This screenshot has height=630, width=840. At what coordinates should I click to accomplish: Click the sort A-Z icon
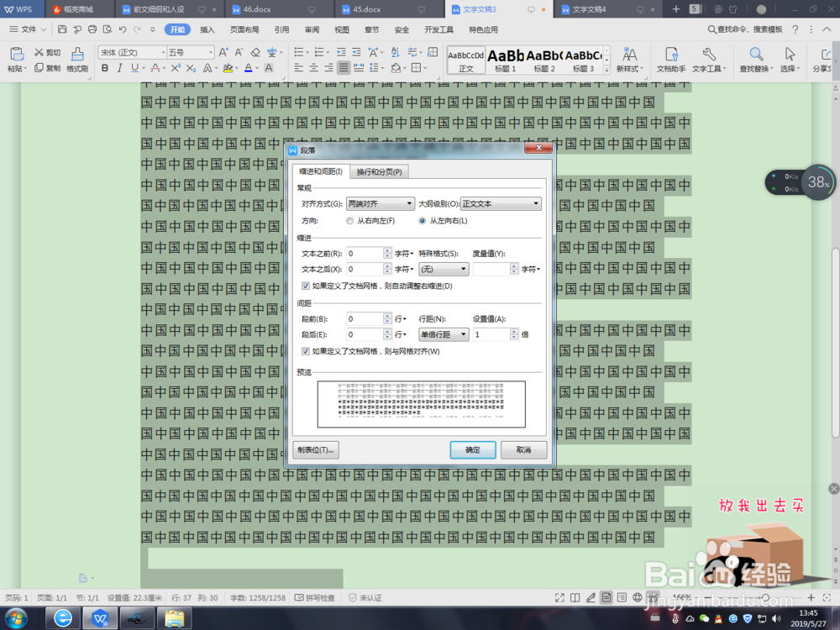point(396,52)
